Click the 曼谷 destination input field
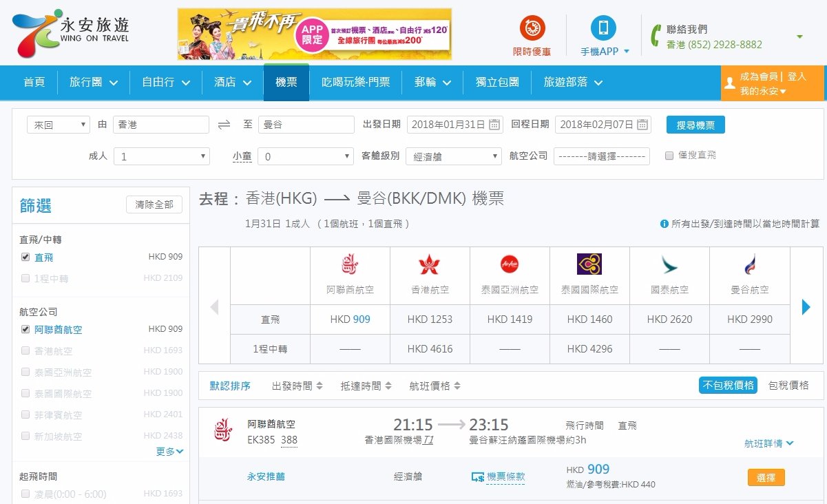 pos(306,125)
